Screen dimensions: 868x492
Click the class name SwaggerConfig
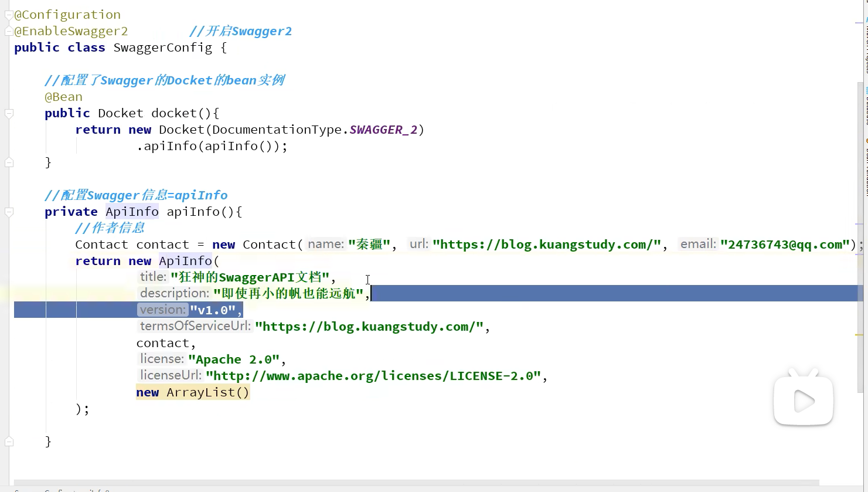click(163, 47)
